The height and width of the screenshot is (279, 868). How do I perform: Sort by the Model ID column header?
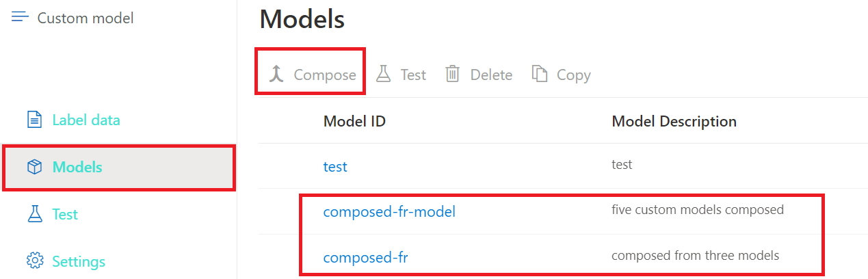pos(354,122)
